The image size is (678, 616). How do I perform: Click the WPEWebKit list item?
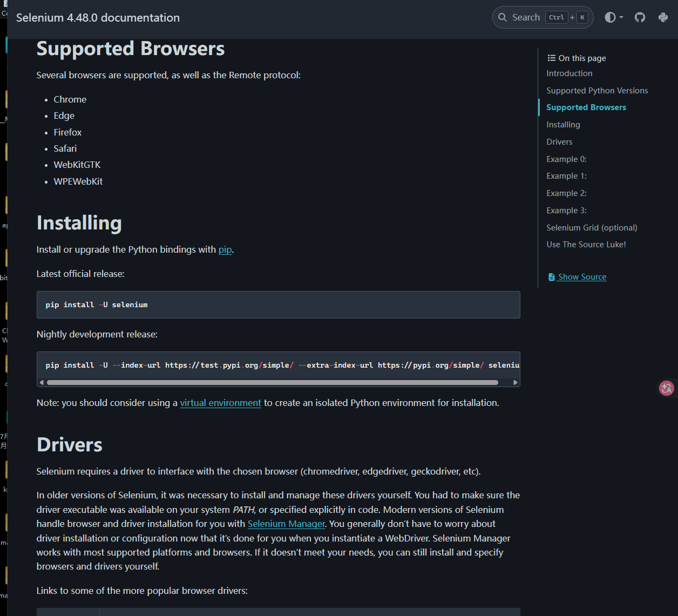tap(78, 181)
